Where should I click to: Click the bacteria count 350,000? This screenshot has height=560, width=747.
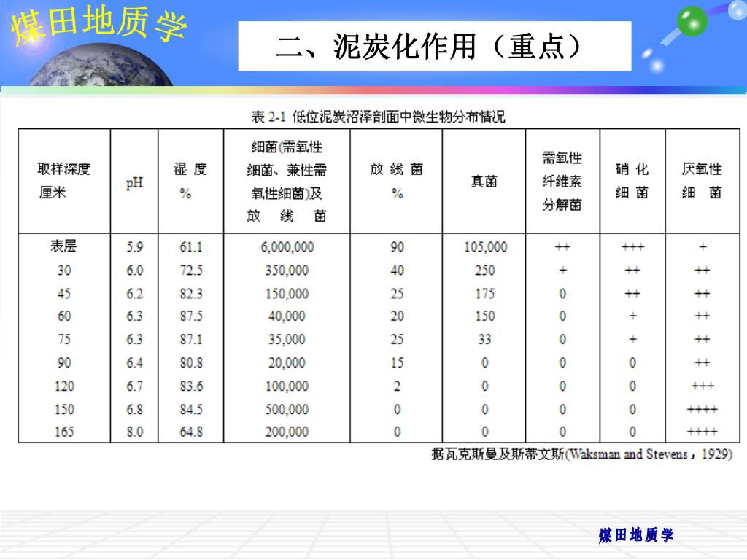pyautogui.click(x=287, y=271)
